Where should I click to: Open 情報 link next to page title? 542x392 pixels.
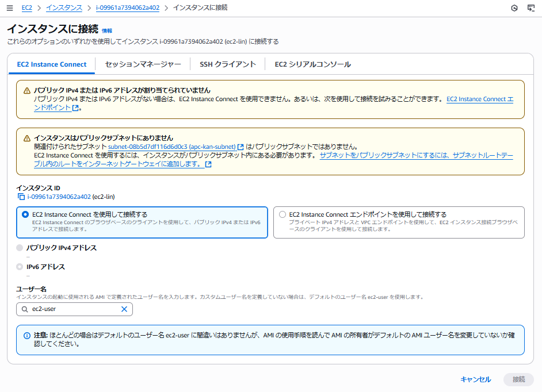[107, 30]
